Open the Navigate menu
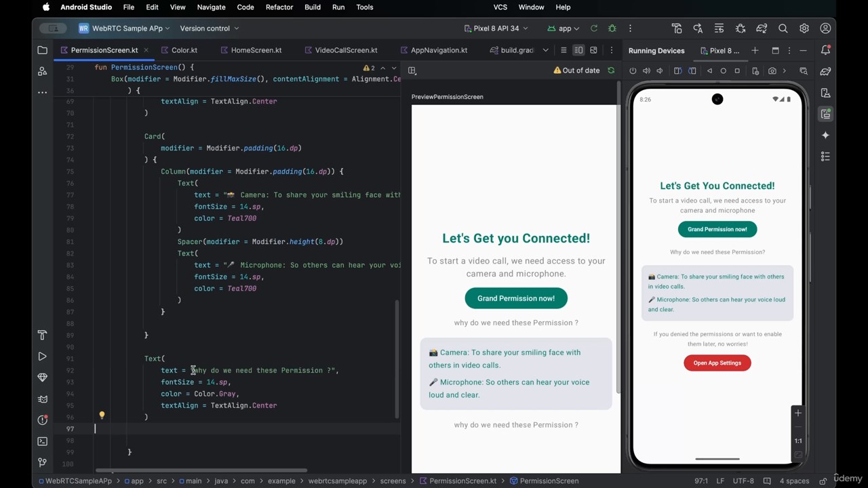868x488 pixels. point(211,7)
